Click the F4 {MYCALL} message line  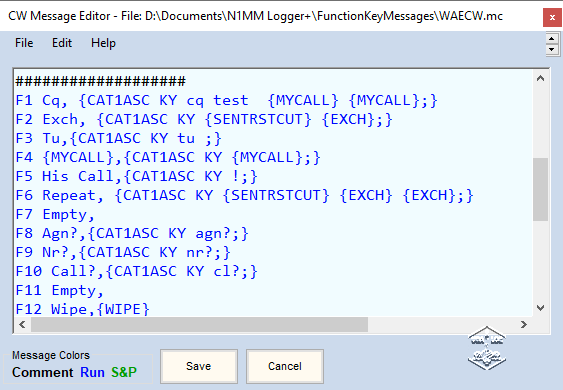tap(168, 157)
